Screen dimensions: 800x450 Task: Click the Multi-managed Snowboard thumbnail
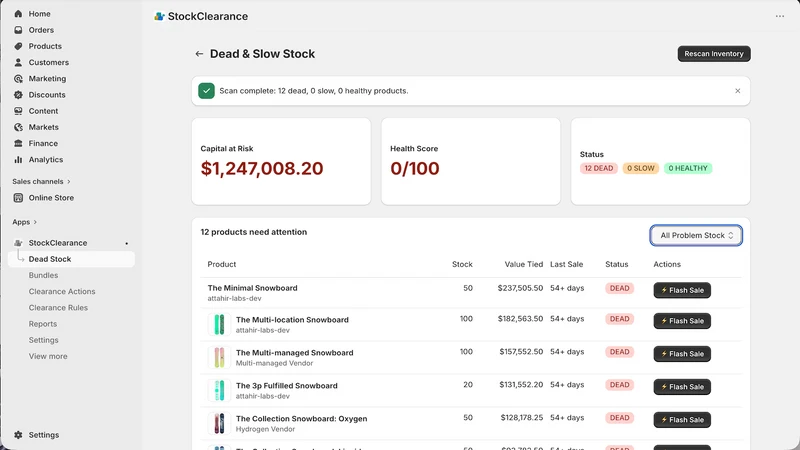click(219, 358)
